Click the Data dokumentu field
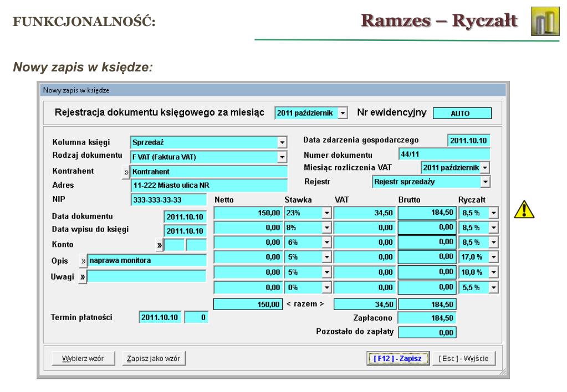The image size is (567, 392). click(x=185, y=217)
